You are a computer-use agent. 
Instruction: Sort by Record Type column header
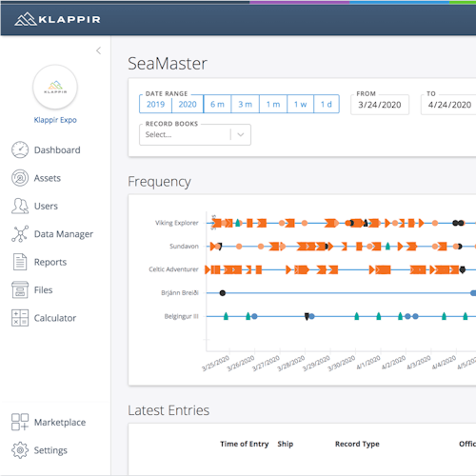[357, 444]
